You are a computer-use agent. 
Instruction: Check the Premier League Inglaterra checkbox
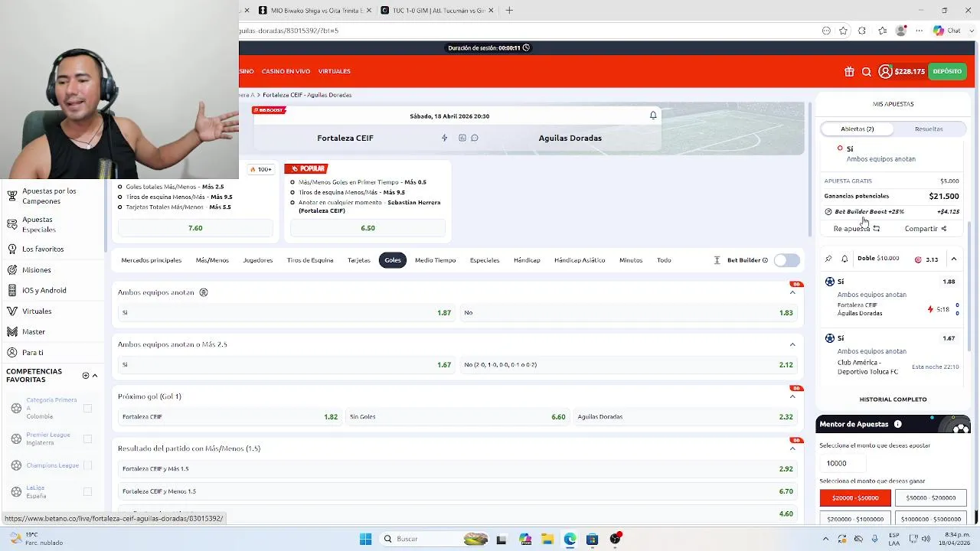(87, 439)
